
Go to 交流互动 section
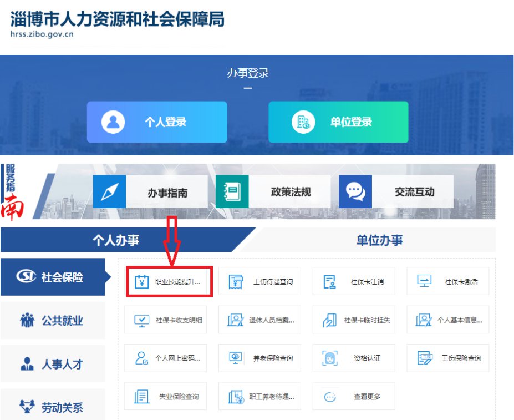(396, 192)
